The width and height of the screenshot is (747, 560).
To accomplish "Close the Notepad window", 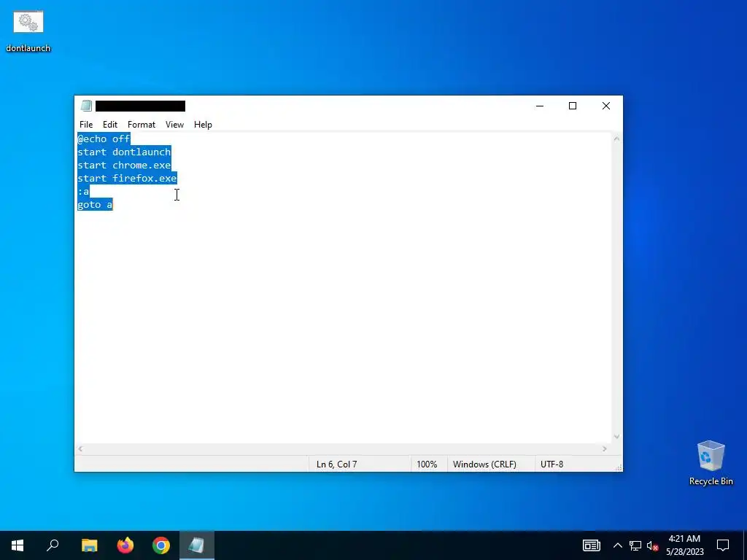I will coord(606,106).
